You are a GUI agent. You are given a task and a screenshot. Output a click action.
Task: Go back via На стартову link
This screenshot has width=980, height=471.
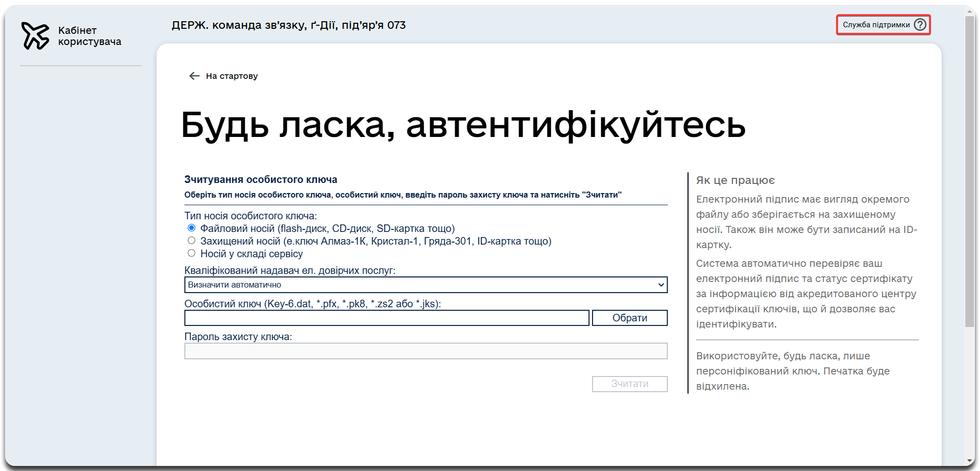click(x=232, y=76)
